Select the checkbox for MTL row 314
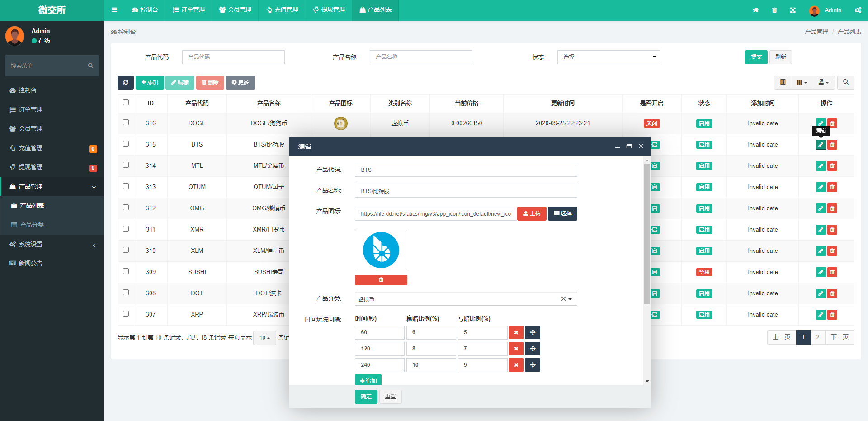The height and width of the screenshot is (421, 868). [126, 165]
